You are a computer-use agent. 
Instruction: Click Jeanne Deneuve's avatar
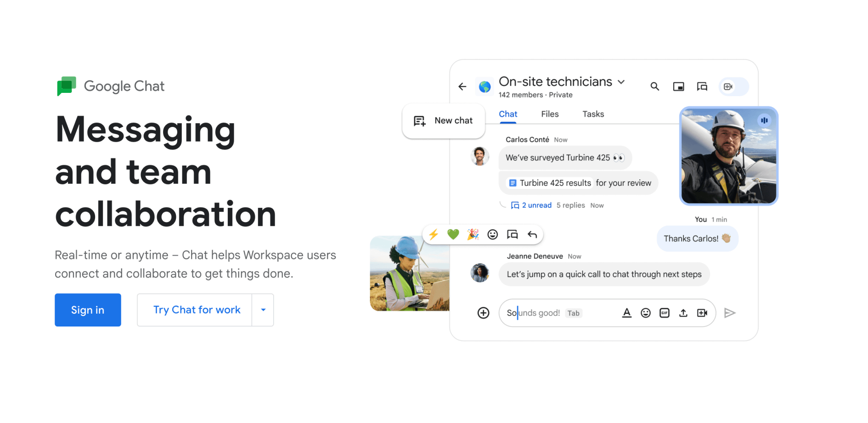(480, 273)
